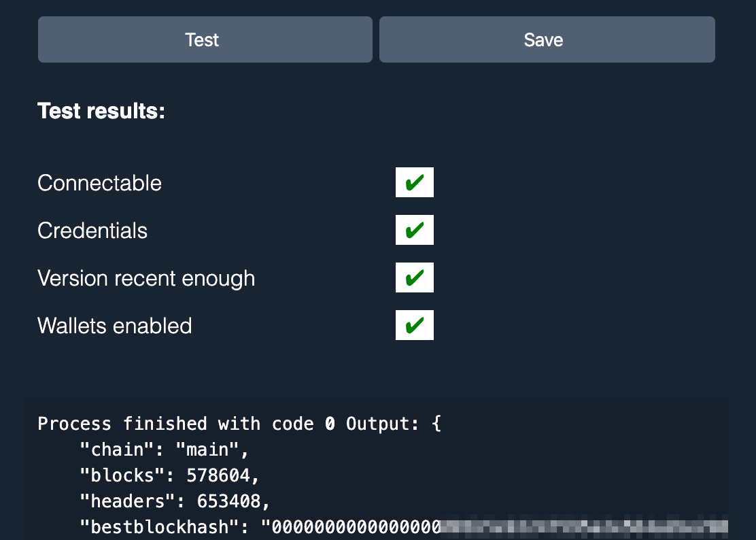The height and width of the screenshot is (540, 756).
Task: Click the Credentials green checkmark
Action: [414, 231]
